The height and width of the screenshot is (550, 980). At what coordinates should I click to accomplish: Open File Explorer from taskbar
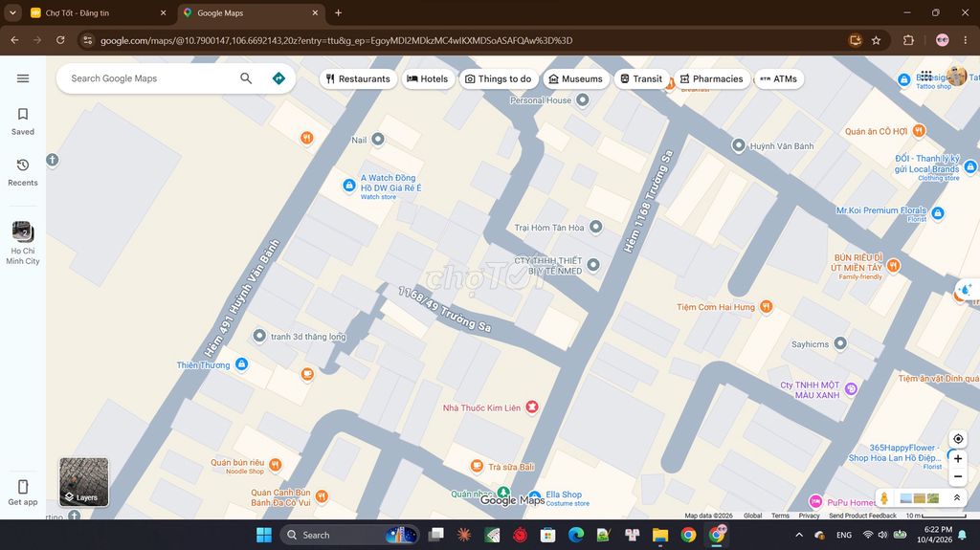click(x=660, y=535)
